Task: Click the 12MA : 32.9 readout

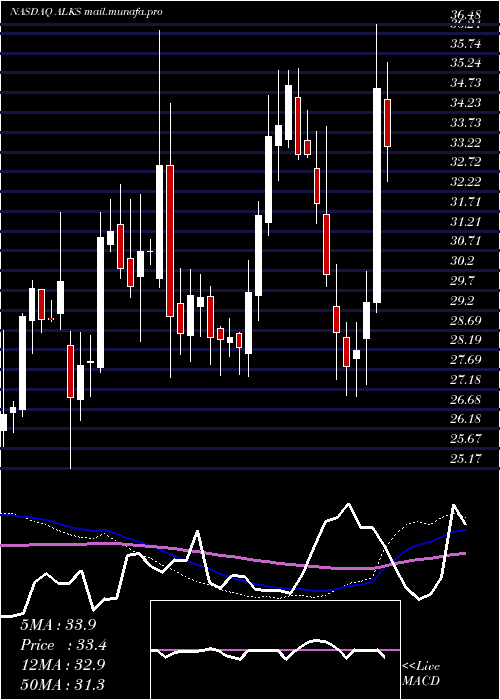Action: click(x=63, y=665)
